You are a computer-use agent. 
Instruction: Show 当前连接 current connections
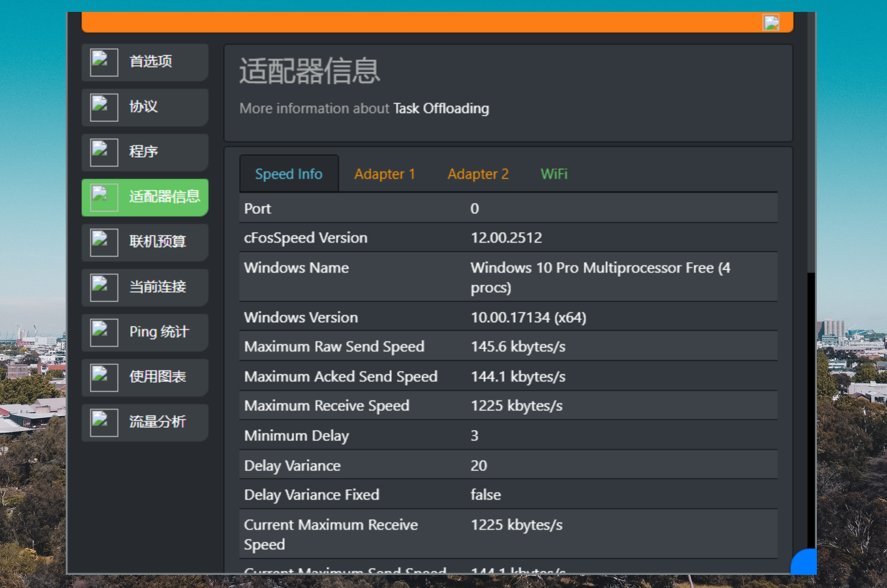click(x=145, y=288)
